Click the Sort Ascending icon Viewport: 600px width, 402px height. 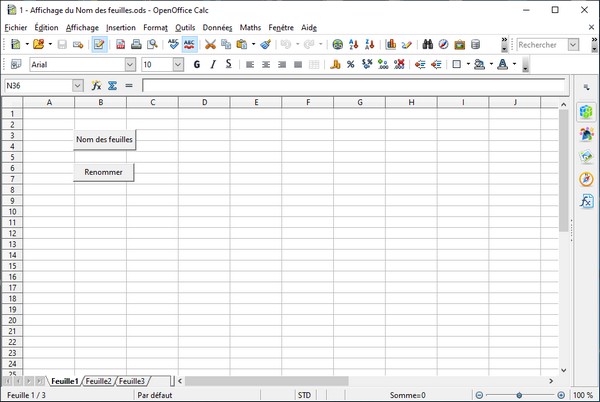[x=355, y=45]
